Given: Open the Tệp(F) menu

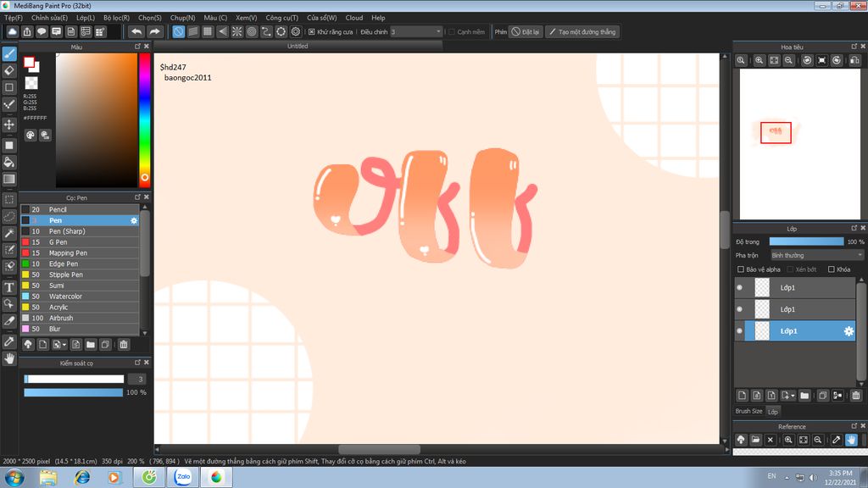Looking at the screenshot, I should pos(14,18).
